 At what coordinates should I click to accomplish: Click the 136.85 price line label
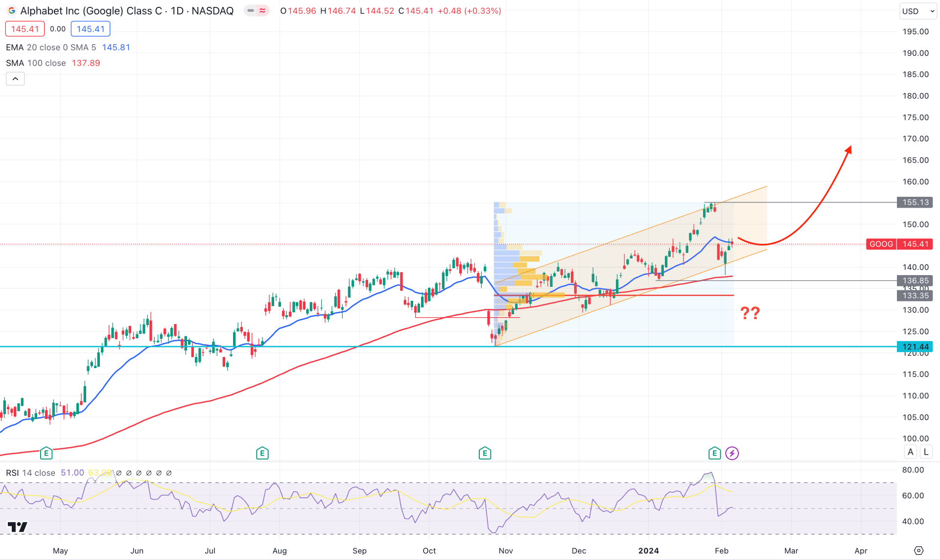(915, 280)
